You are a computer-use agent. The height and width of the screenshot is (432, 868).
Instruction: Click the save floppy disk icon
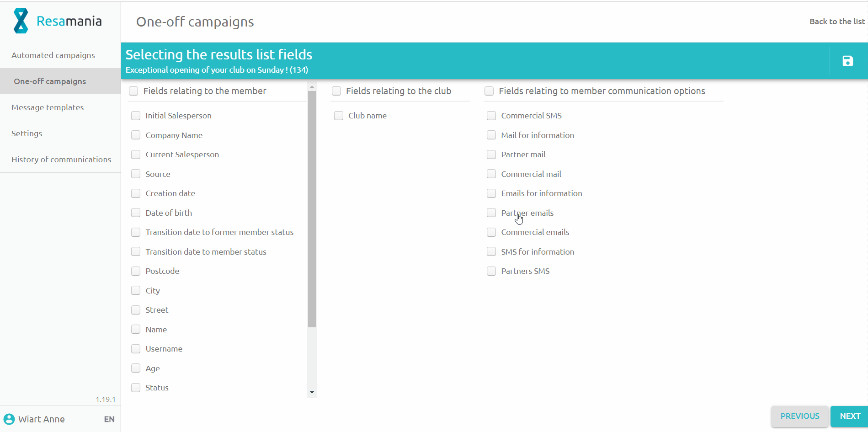pos(847,61)
